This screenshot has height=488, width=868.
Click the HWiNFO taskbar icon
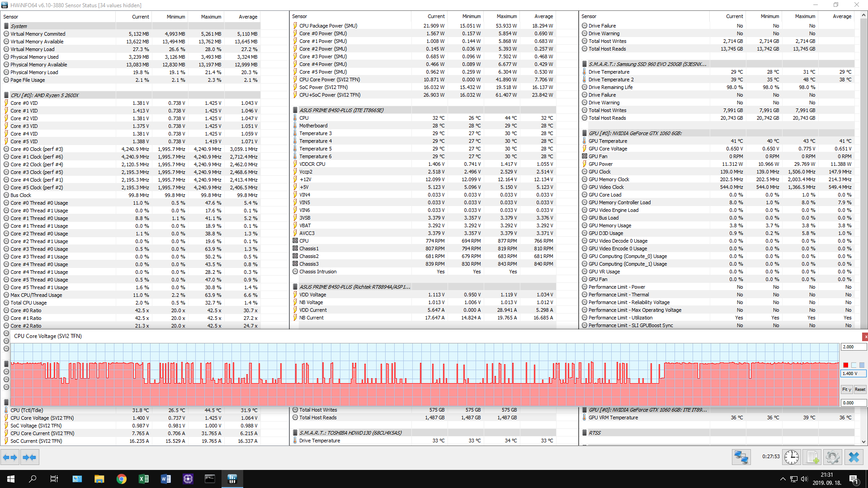point(232,479)
